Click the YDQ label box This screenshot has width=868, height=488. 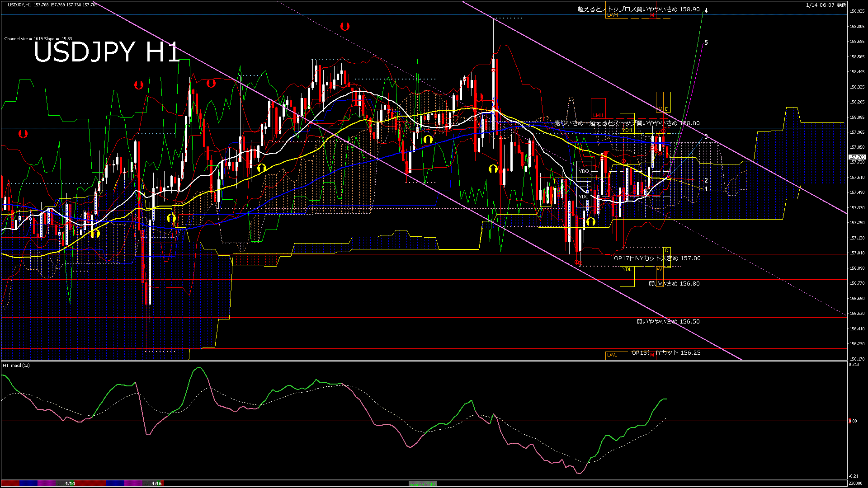coord(584,171)
